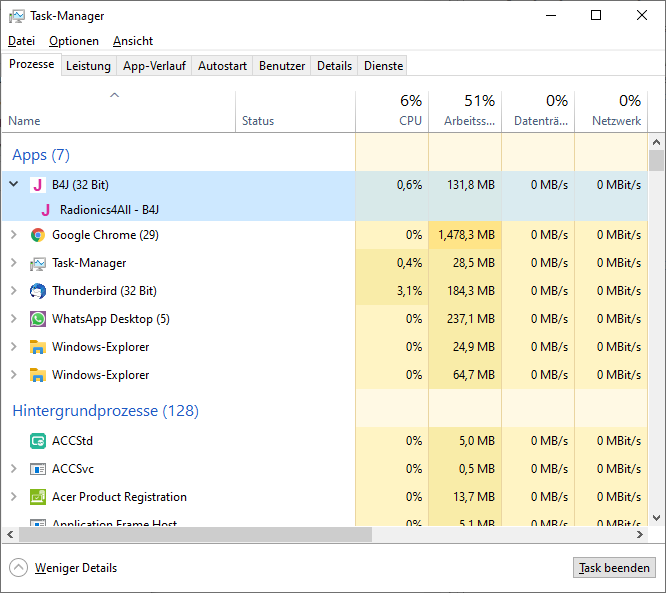This screenshot has height=593, width=666.
Task: Open the Autostart tab
Action: (x=222, y=66)
